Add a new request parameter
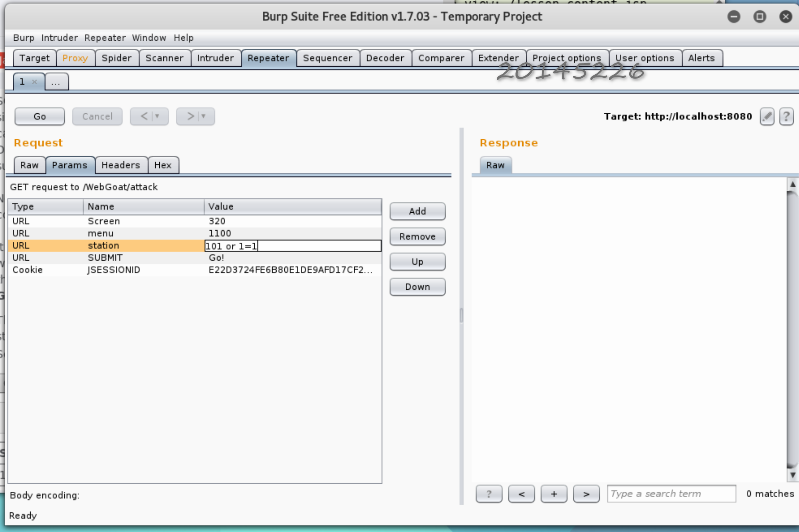799x532 pixels. click(x=417, y=211)
